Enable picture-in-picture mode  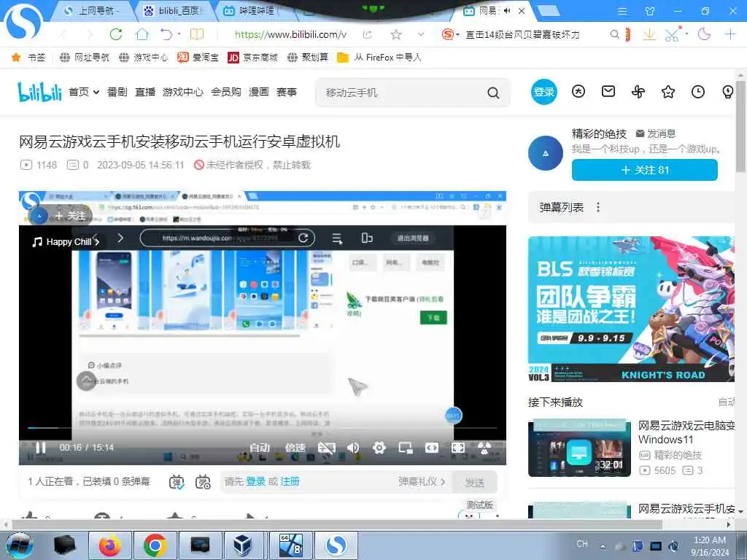click(406, 448)
